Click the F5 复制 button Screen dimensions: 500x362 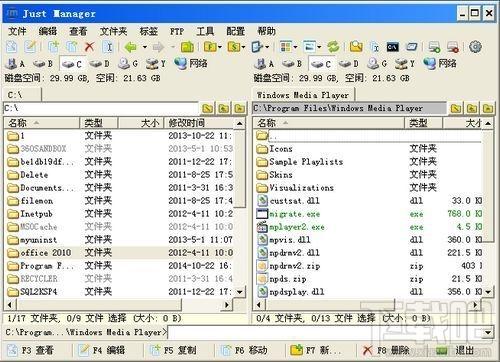pos(173,350)
